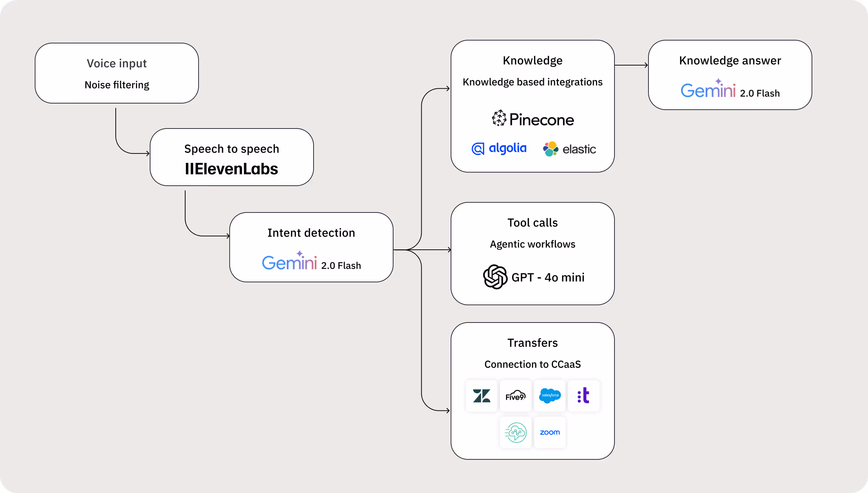
Task: Click the 'Noise filtering' text
Action: pyautogui.click(x=117, y=85)
